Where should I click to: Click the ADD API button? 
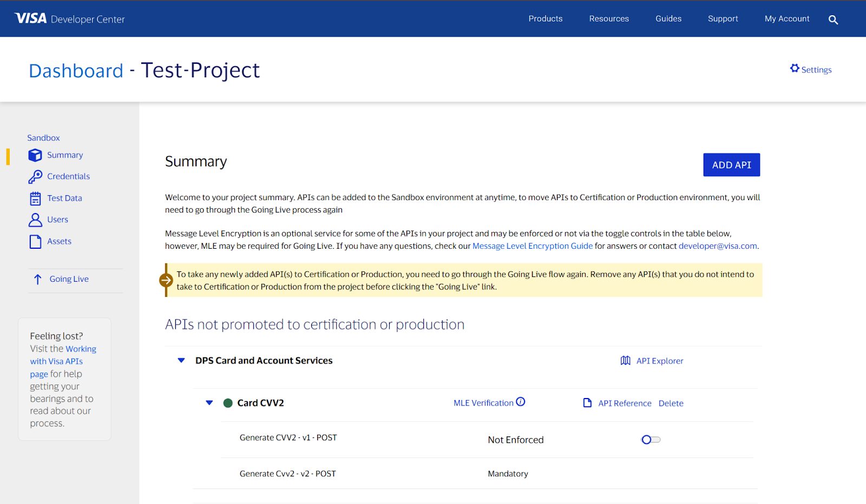pyautogui.click(x=731, y=165)
